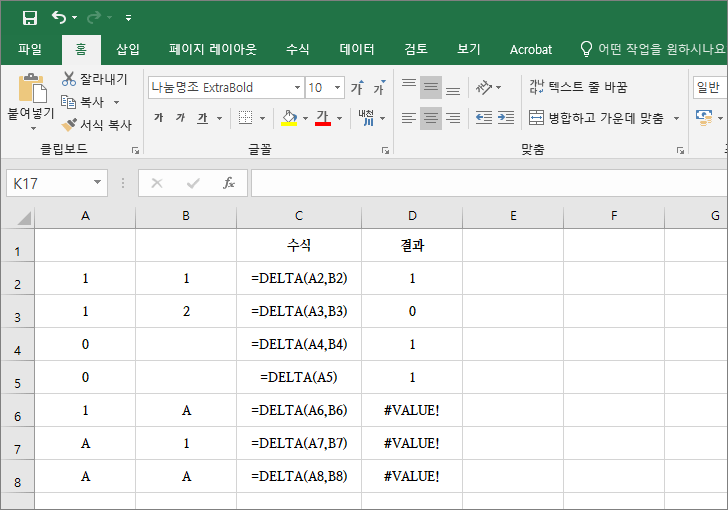Open the 파일 tab
The image size is (728, 510).
coord(30,49)
